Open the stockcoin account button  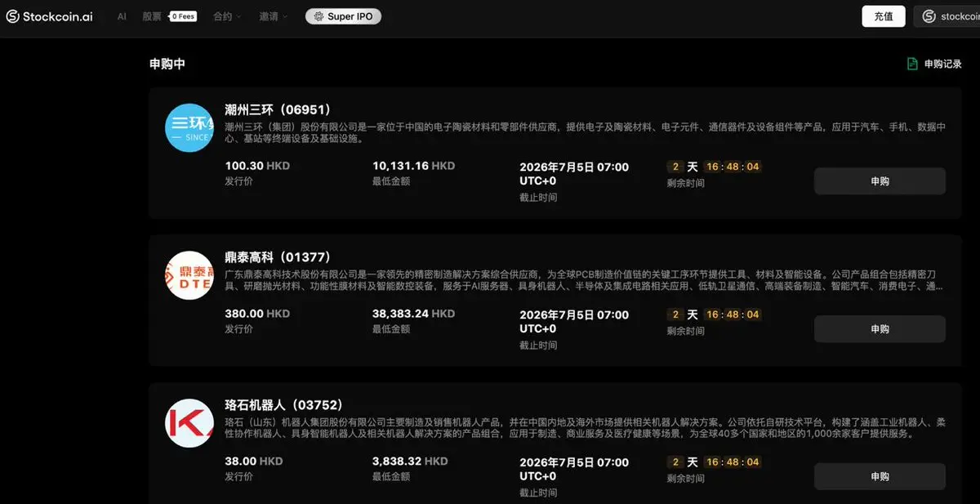point(947,16)
